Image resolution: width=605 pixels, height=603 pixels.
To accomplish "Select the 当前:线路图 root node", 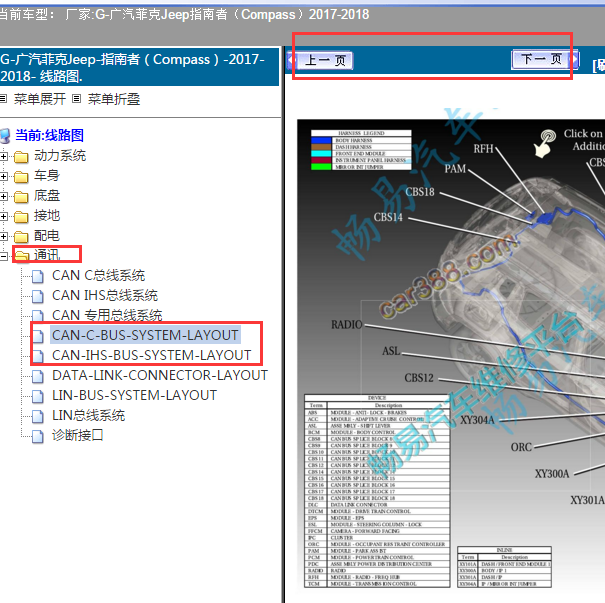I will pos(49,135).
